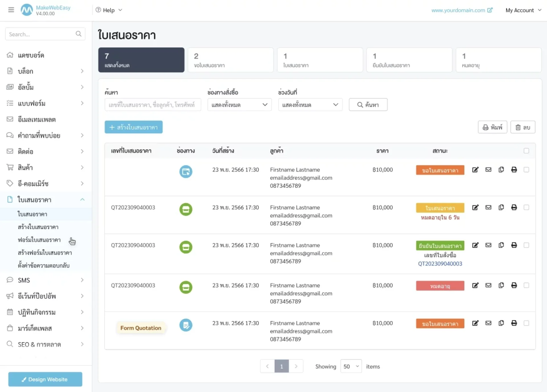The image size is (547, 392).
Task: Click the duplicate icon on the Form Quotation row
Action: [501, 323]
